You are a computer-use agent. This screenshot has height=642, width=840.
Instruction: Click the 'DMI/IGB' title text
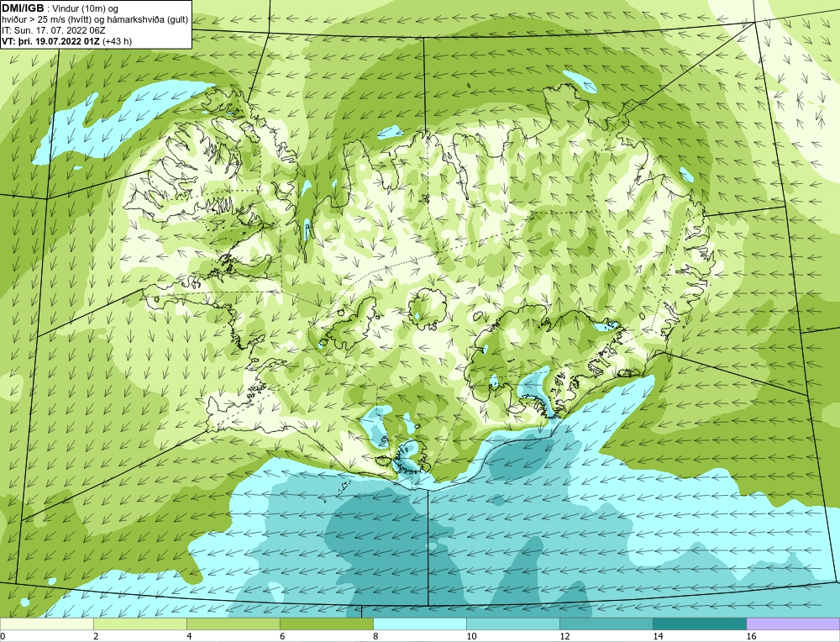[x=23, y=8]
